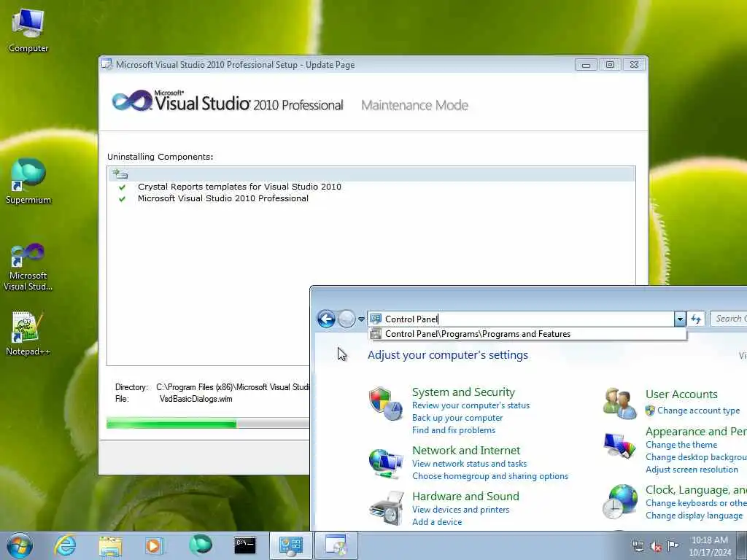Click the User Accounts people icon
747x560 pixels.
(619, 403)
